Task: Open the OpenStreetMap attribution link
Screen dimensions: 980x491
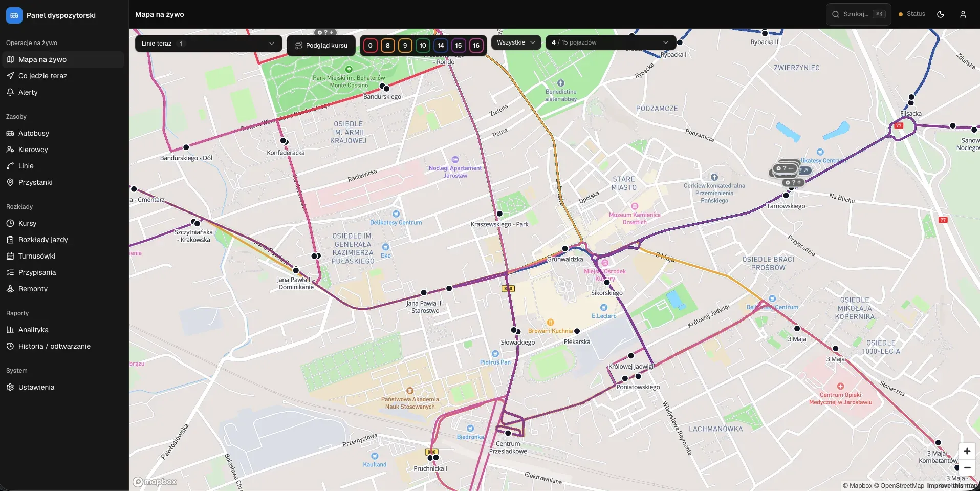Action: (x=899, y=486)
